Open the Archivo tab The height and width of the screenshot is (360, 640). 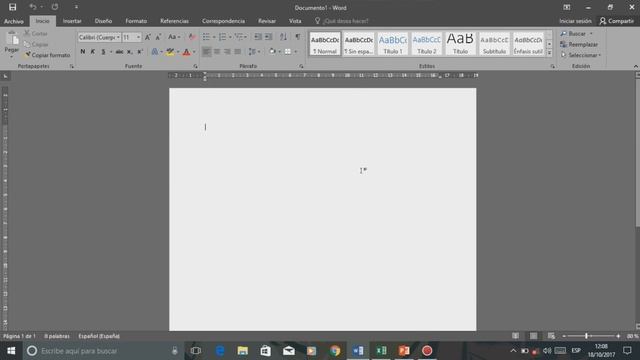14,21
